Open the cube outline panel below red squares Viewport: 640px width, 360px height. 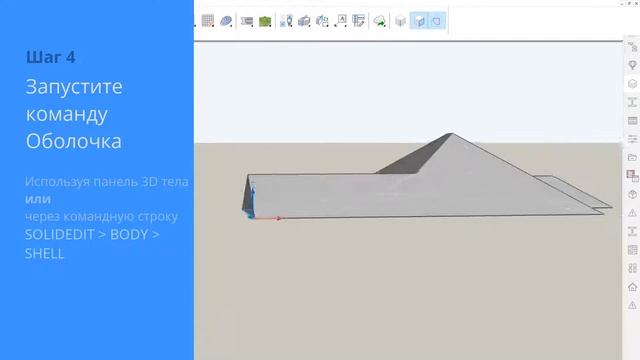tap(632, 194)
